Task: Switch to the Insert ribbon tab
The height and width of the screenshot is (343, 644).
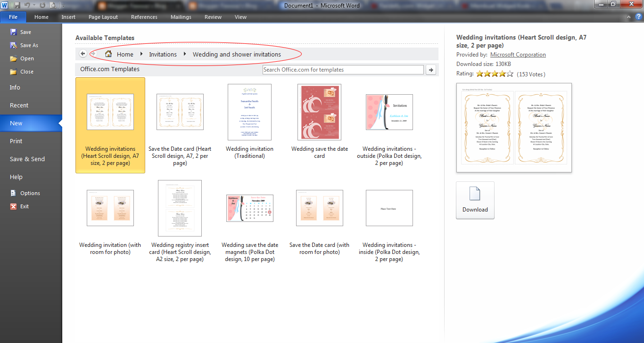Action: coord(68,17)
